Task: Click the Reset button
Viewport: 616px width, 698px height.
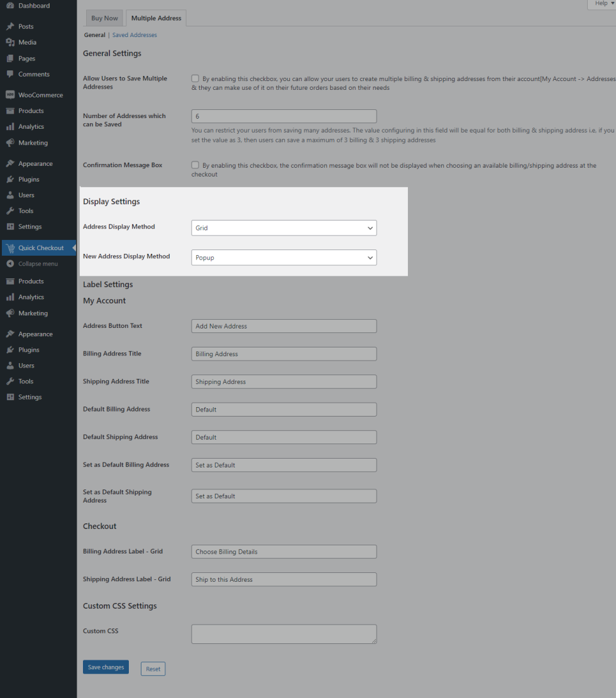Action: coord(153,668)
